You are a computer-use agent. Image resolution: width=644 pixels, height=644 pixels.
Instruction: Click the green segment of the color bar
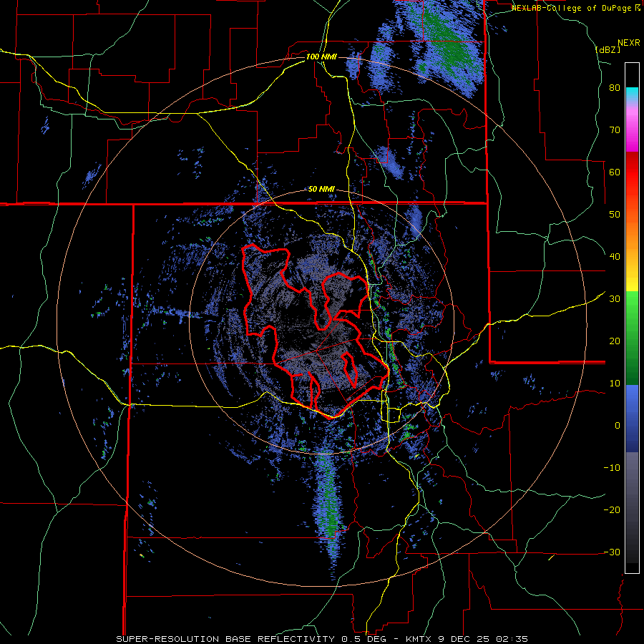click(x=632, y=338)
